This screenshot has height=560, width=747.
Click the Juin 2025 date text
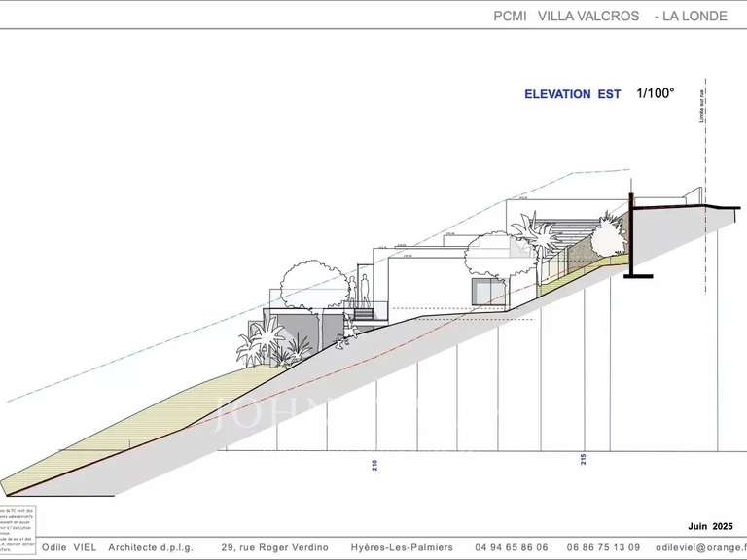[710, 526]
